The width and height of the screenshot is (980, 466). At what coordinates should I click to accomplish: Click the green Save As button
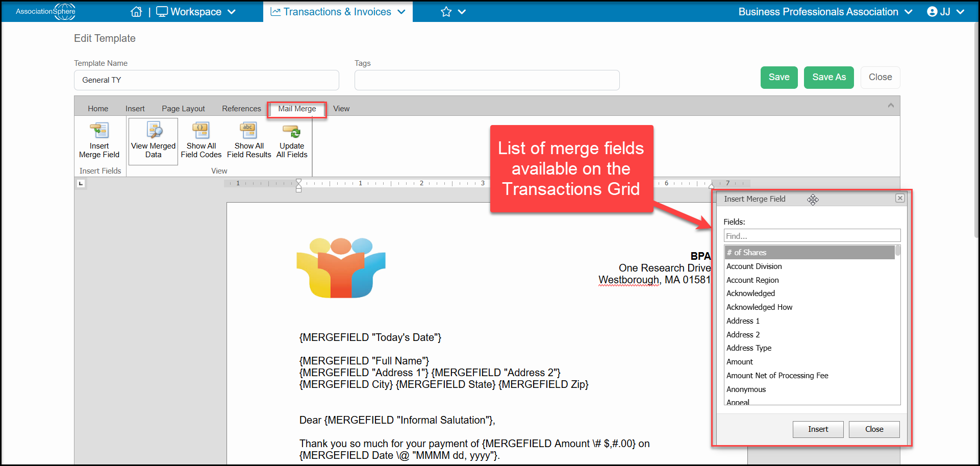pos(829,78)
